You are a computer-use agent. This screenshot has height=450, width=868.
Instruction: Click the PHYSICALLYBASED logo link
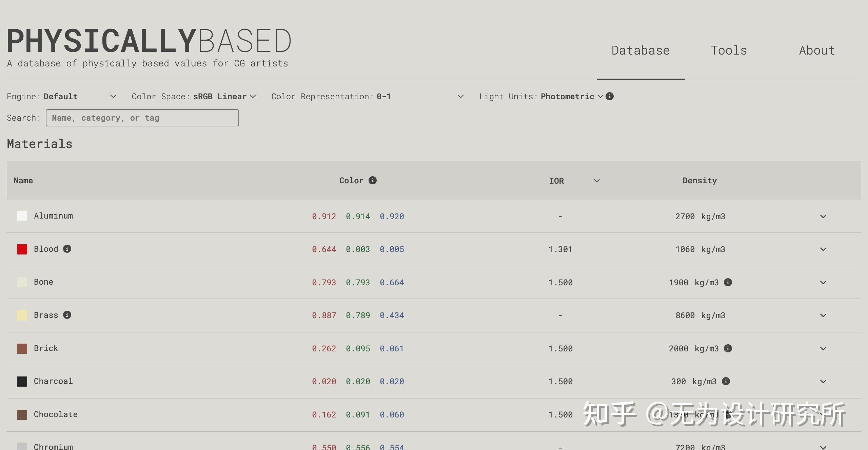149,41
